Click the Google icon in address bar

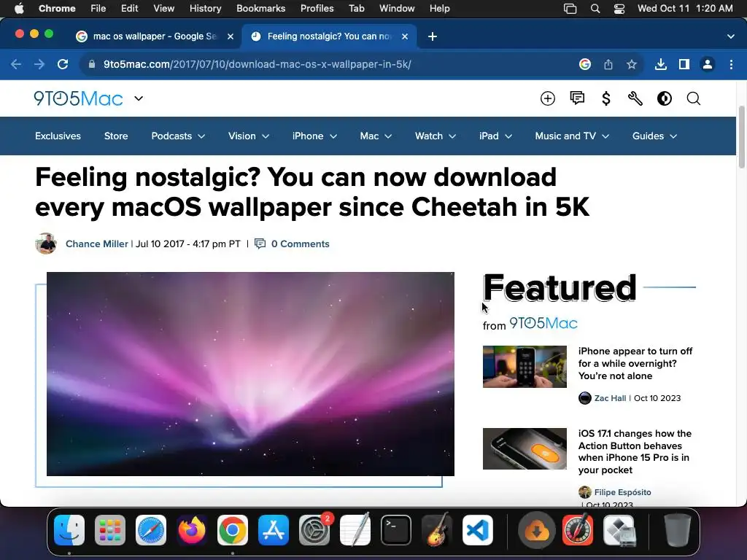(584, 64)
